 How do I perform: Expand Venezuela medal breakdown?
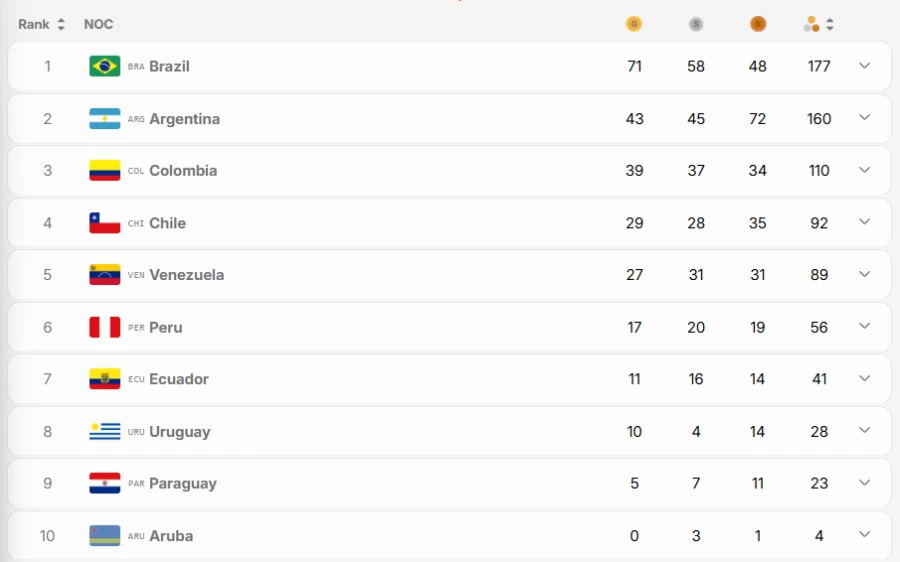coord(864,274)
